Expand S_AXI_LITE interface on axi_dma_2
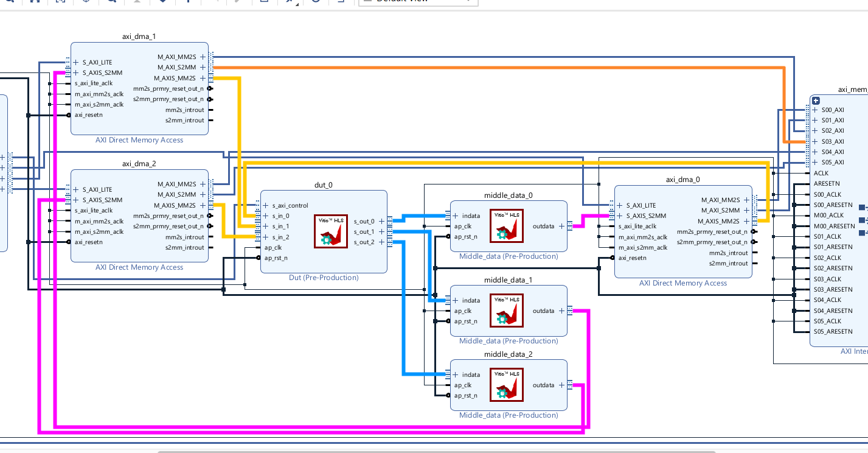This screenshot has width=868, height=453. pos(76,189)
